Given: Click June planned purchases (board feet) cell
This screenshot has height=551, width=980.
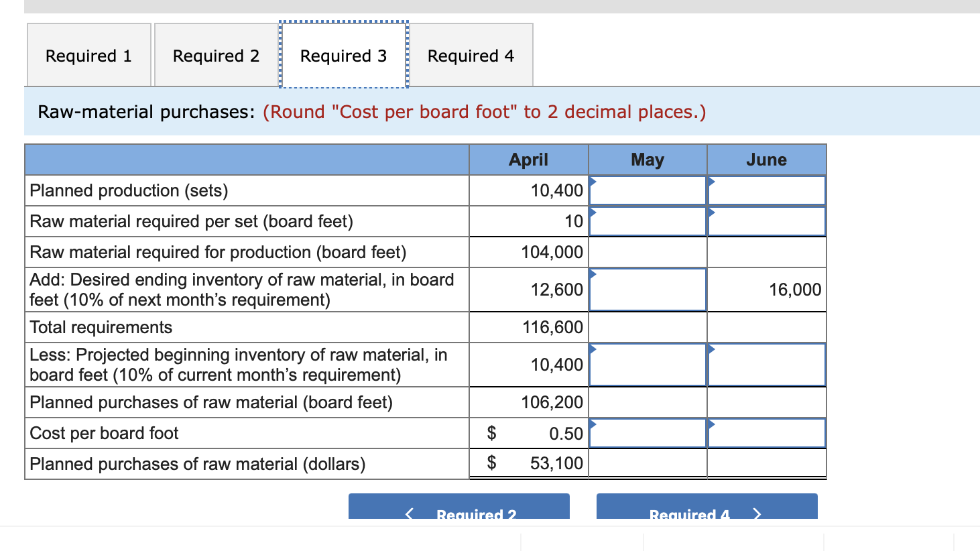Looking at the screenshot, I should click(x=767, y=402).
